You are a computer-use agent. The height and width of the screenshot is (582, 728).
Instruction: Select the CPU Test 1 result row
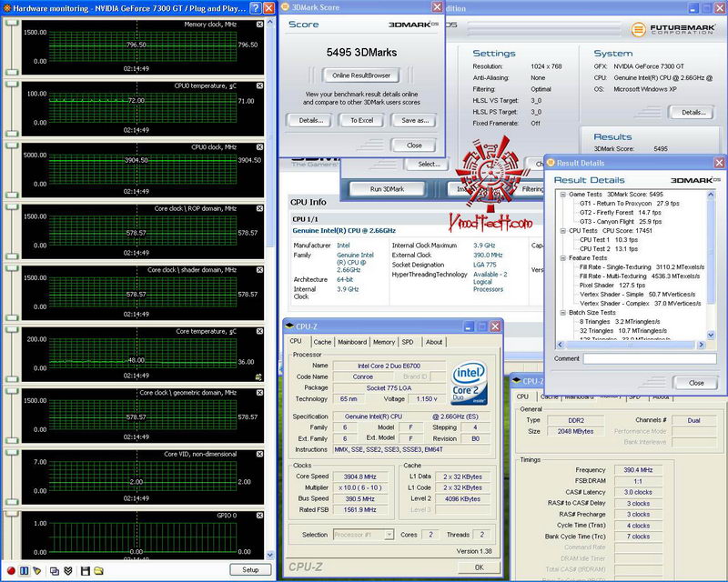(608, 240)
